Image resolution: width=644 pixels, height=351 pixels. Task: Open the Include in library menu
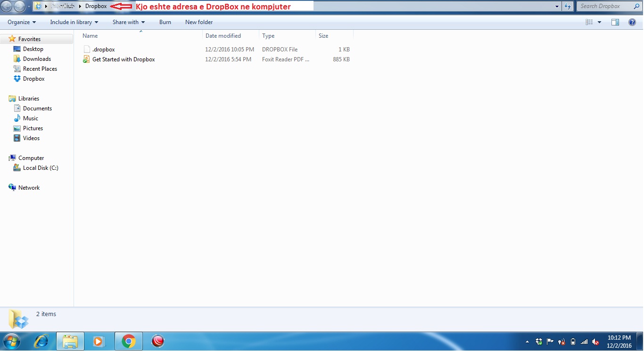(74, 22)
